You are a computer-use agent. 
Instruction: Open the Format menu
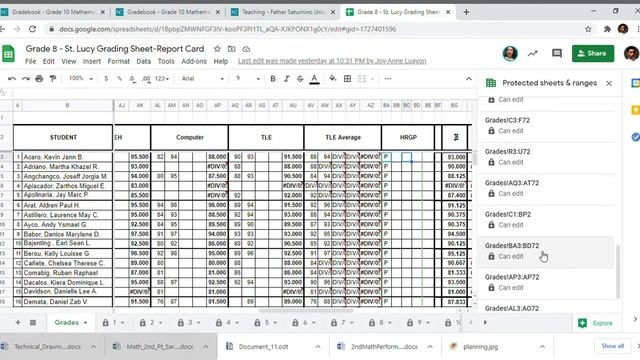(x=118, y=61)
